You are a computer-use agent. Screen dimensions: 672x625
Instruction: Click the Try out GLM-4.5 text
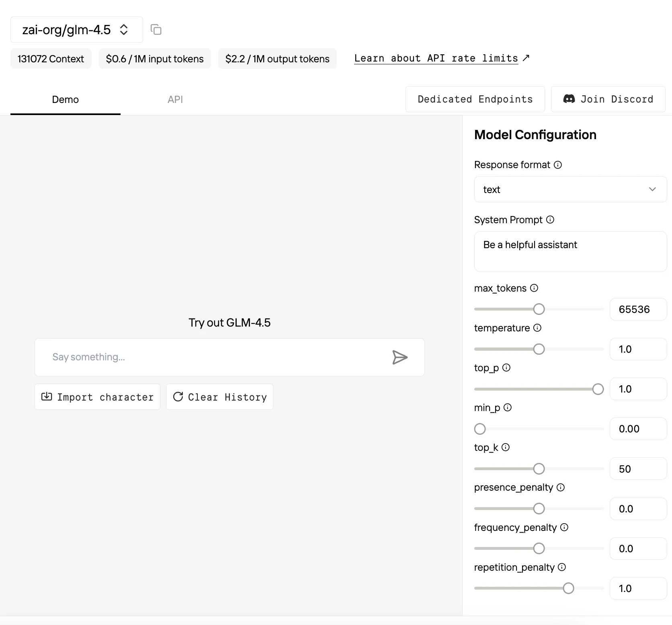click(229, 323)
